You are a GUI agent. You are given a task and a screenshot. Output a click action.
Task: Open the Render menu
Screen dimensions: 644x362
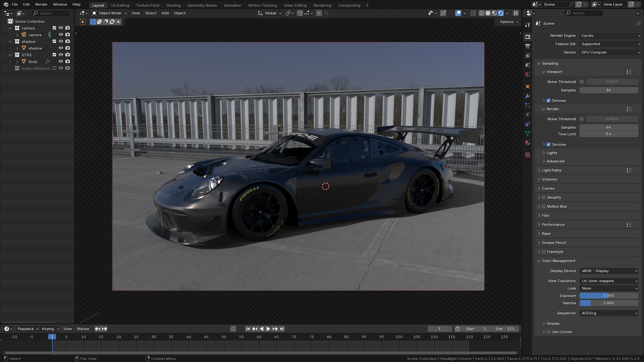(42, 4)
